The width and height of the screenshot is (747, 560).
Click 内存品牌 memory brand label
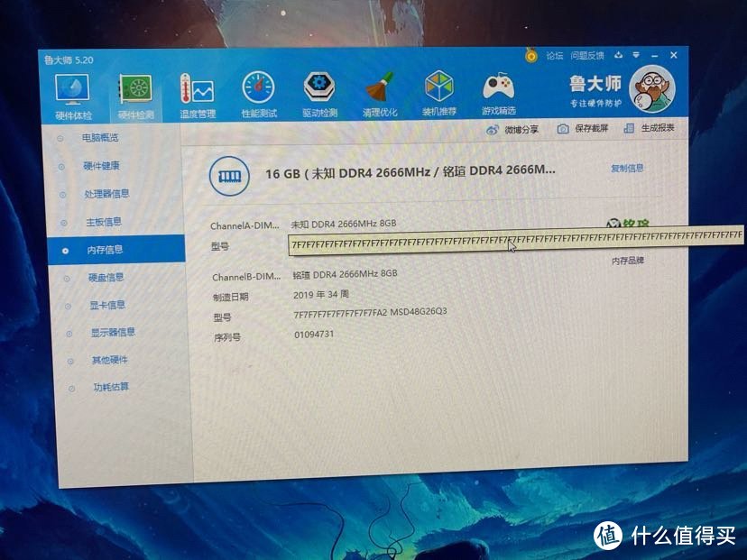pyautogui.click(x=627, y=261)
